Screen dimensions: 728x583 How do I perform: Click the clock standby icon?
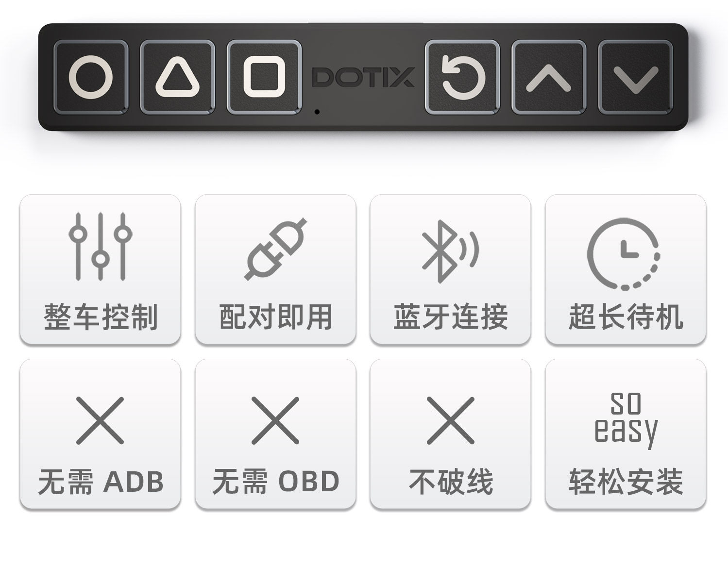coord(624,254)
